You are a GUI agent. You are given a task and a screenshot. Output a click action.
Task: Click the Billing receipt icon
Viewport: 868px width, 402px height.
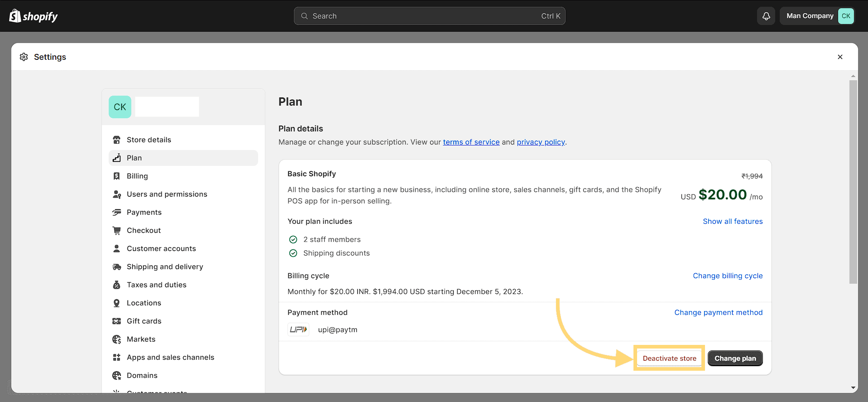(x=117, y=176)
